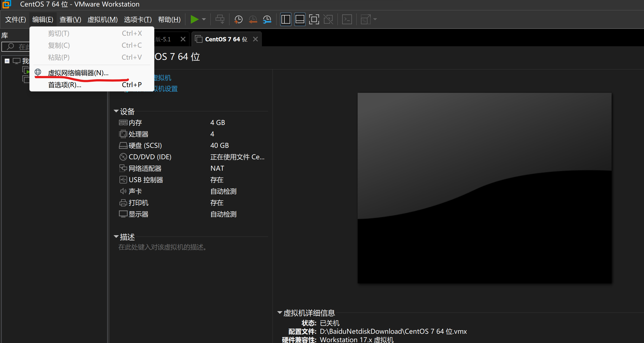This screenshot has width=644, height=343.
Task: Toggle the thumbnail bar view button
Action: (300, 19)
